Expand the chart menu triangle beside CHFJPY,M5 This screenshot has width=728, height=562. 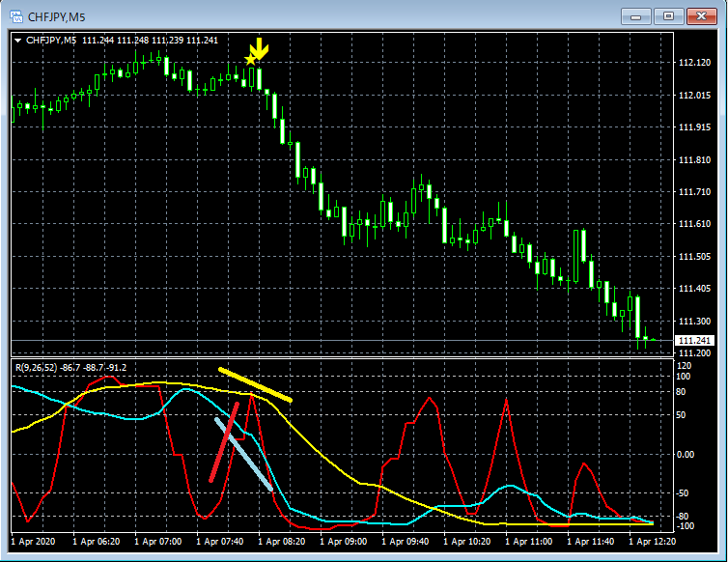tap(17, 41)
